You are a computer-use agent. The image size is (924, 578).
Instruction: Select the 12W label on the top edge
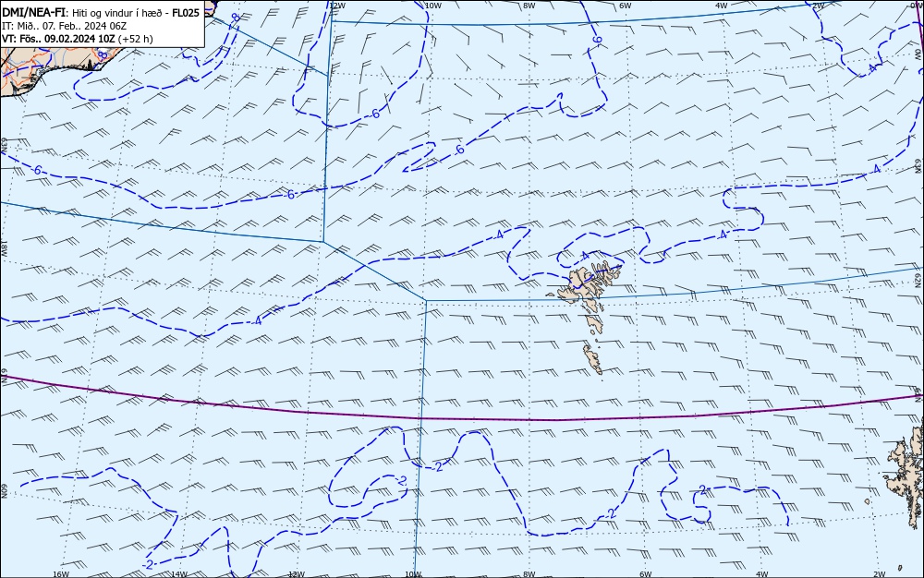[337, 6]
